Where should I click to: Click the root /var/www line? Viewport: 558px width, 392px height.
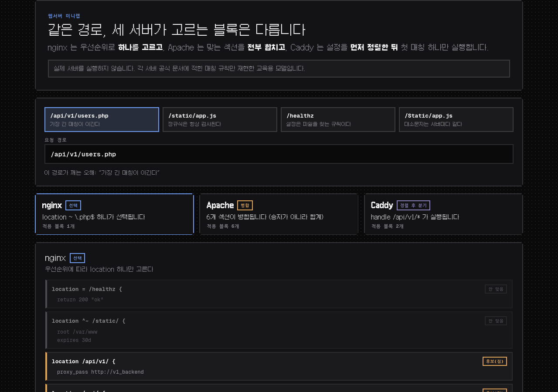click(77, 332)
